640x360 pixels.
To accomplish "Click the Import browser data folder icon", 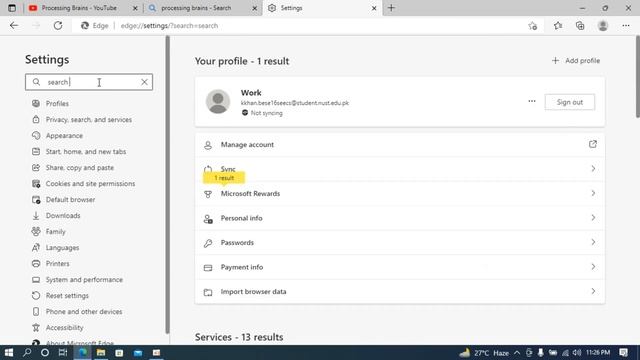I will 208,292.
